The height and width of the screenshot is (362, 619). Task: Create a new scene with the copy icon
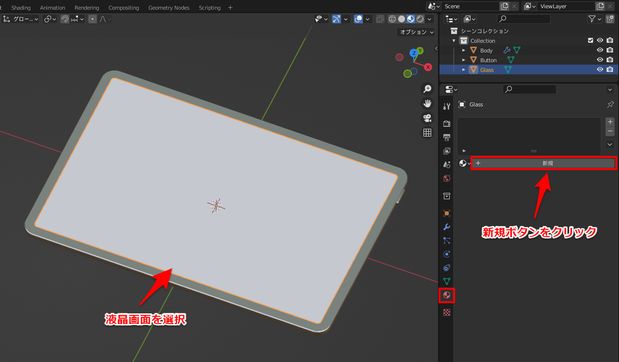coord(504,6)
